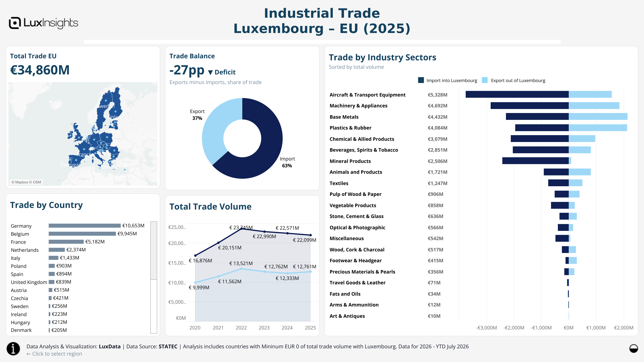This screenshot has width=644, height=362.
Task: Click the Denmark country label
Action: [x=21, y=330]
